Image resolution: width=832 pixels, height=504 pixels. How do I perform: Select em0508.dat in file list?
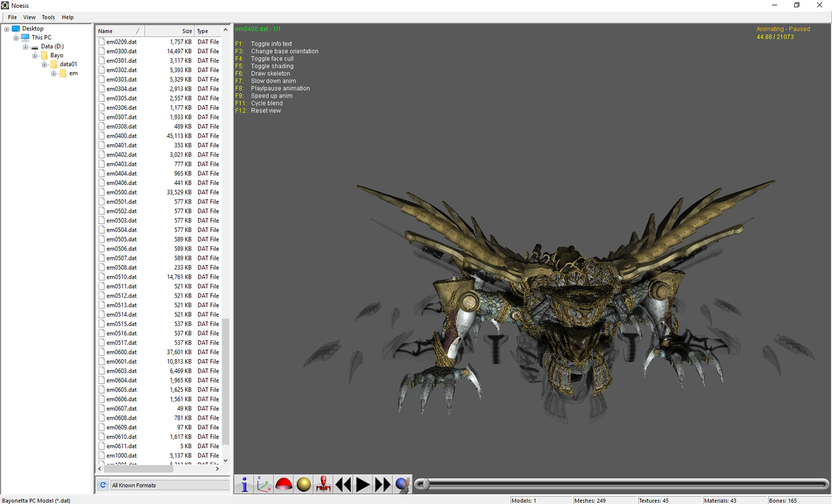point(122,268)
